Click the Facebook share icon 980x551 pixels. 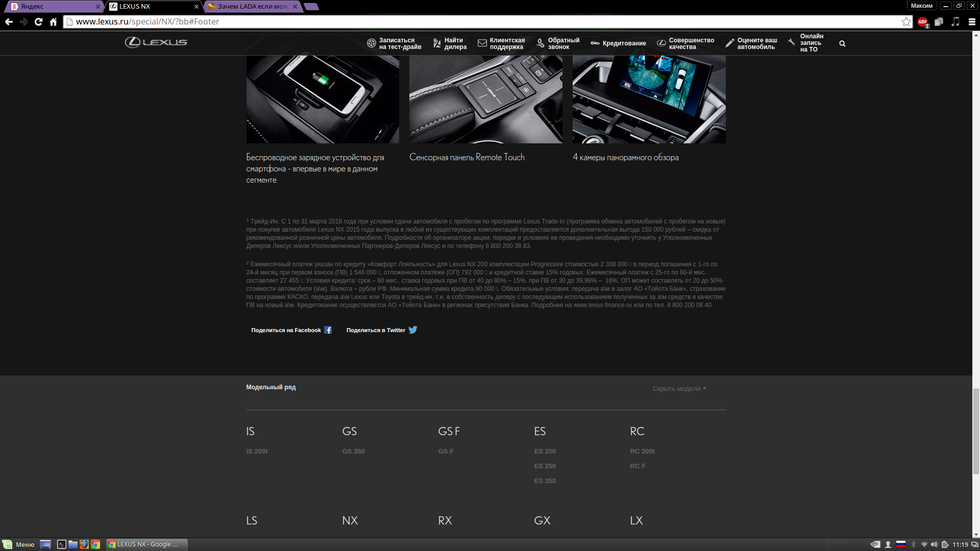click(x=328, y=330)
